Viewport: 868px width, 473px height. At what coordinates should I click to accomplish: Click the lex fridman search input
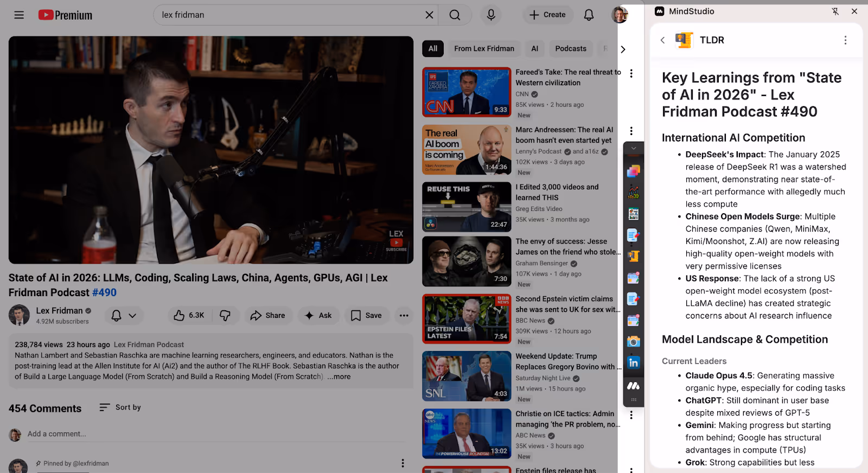[290, 15]
